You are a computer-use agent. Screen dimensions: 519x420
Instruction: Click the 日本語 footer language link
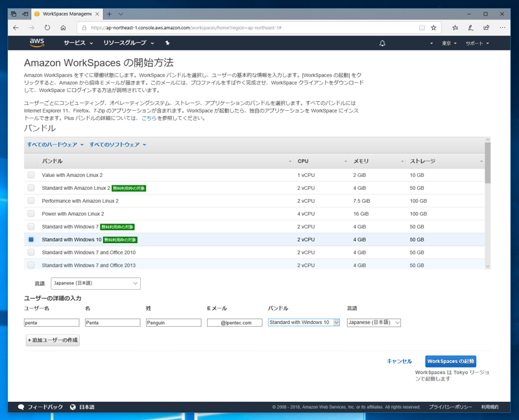click(87, 407)
